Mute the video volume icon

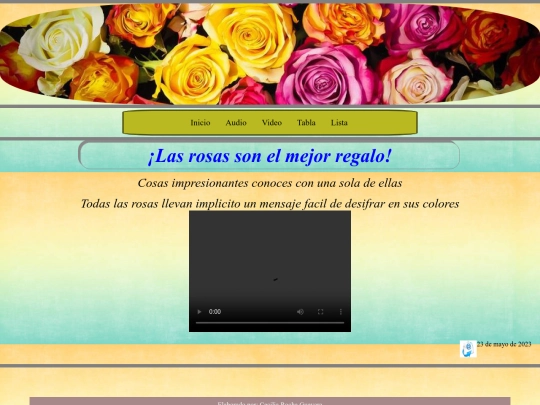(x=300, y=312)
